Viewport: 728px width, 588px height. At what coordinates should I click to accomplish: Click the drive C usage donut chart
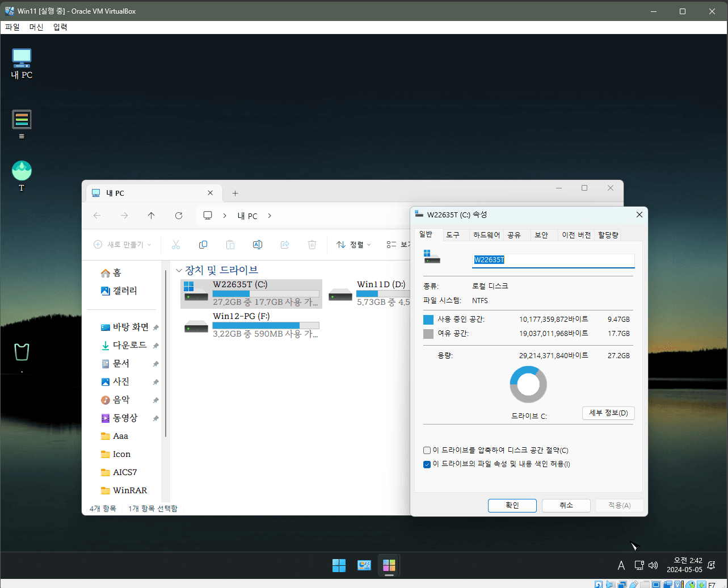click(x=528, y=384)
